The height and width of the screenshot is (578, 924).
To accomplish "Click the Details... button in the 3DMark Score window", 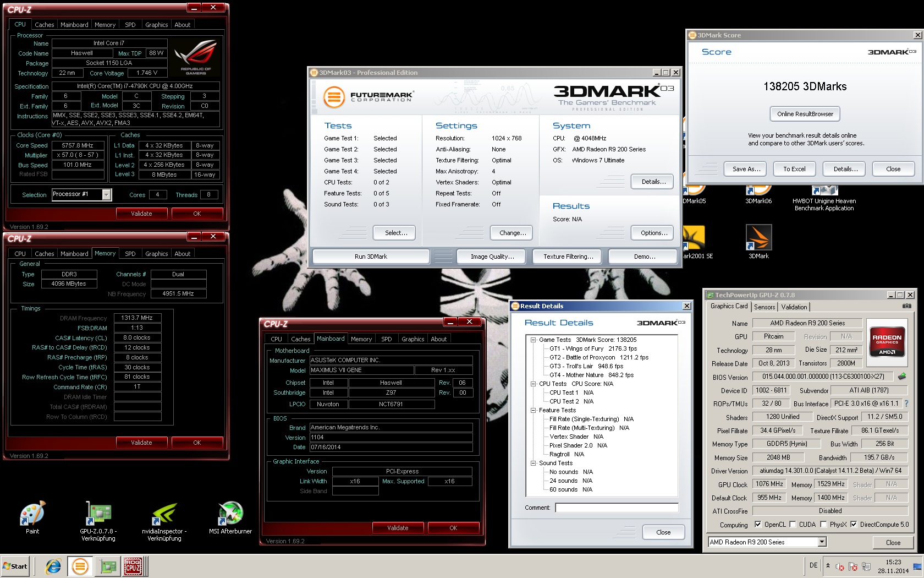I will click(x=845, y=169).
